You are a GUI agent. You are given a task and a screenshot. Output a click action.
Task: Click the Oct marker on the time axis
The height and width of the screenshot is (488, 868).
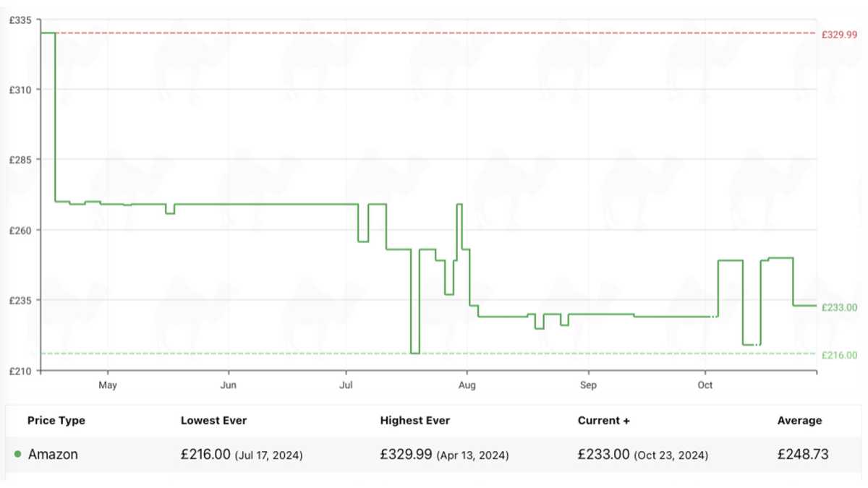[705, 385]
